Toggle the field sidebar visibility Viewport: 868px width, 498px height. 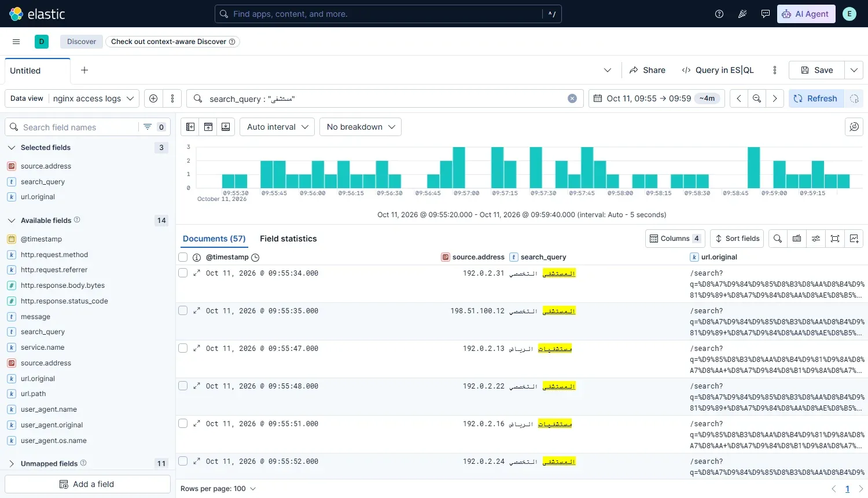click(190, 127)
